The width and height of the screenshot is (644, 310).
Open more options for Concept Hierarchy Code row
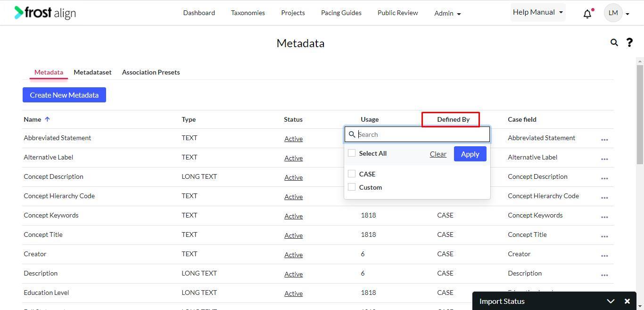pos(604,198)
